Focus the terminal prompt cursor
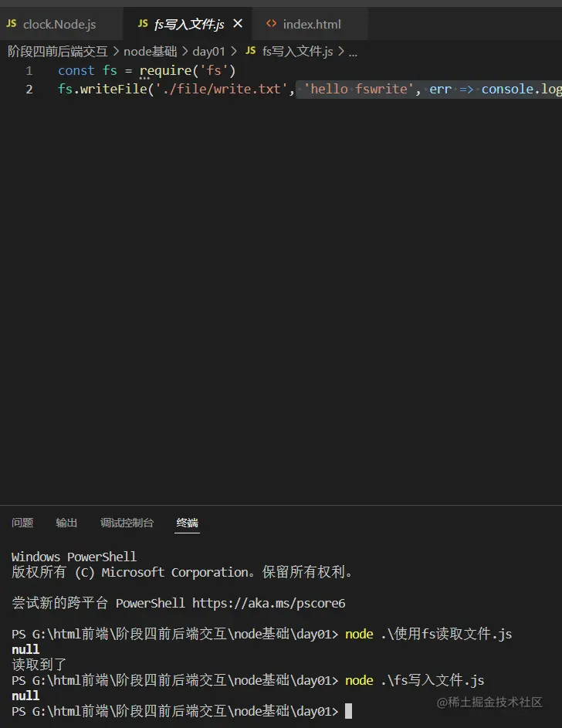 point(348,711)
